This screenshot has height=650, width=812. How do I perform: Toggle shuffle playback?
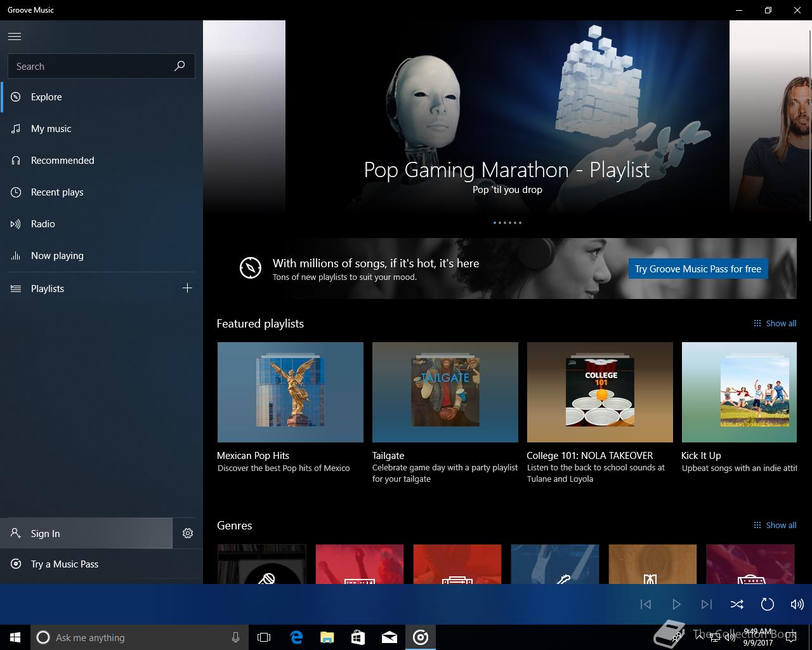tap(737, 604)
